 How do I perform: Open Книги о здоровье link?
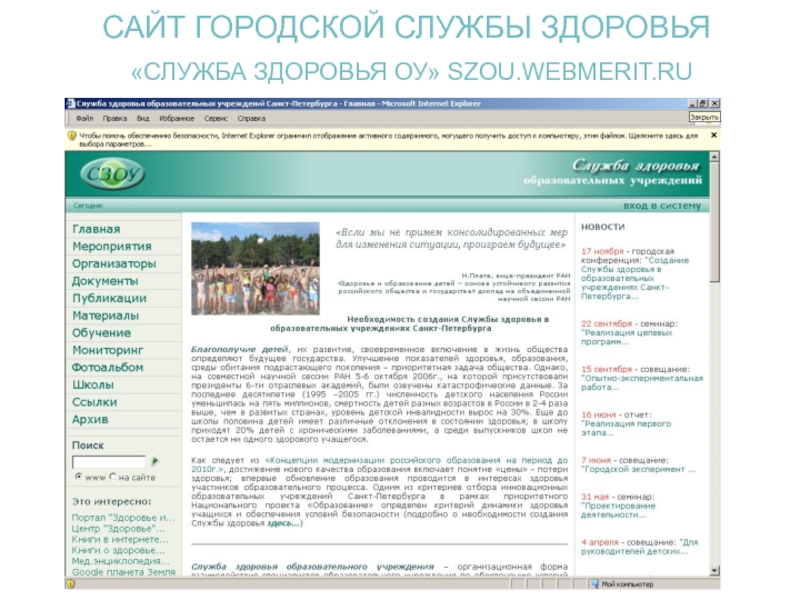click(x=118, y=551)
